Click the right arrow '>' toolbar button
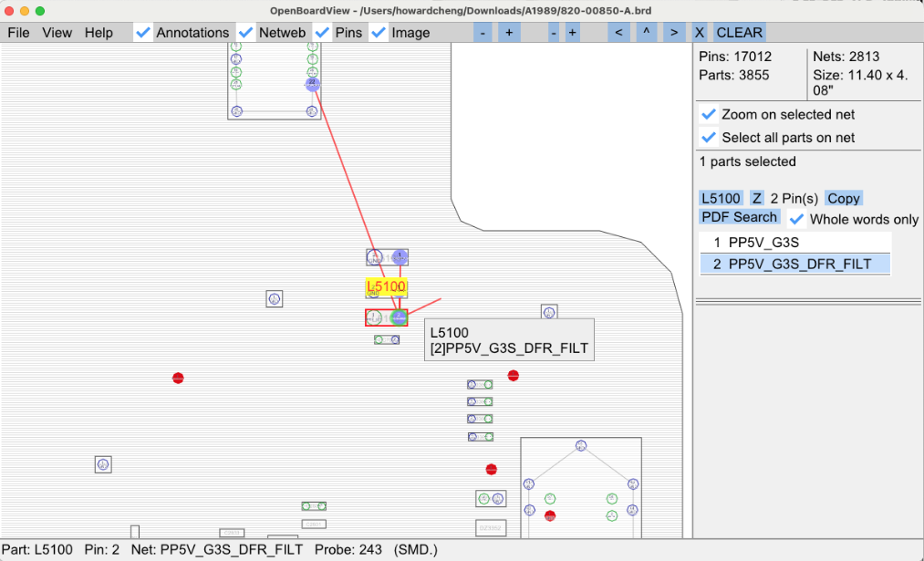 [673, 33]
